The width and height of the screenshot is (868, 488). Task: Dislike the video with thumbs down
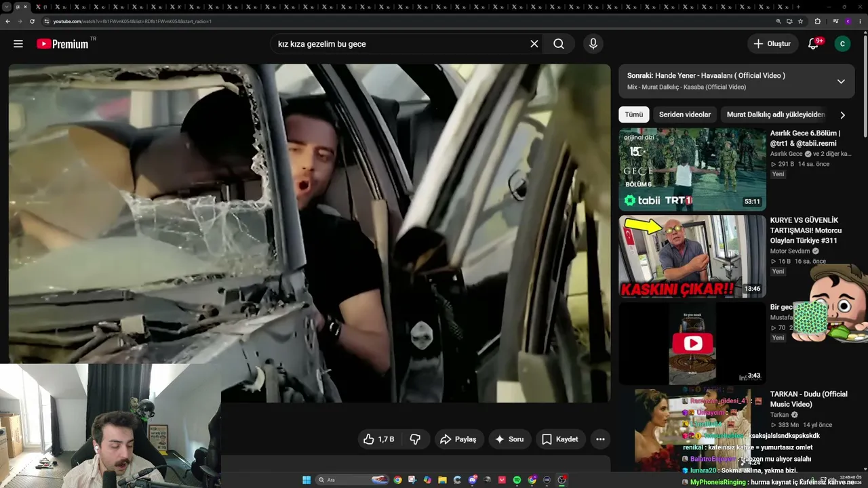(416, 439)
